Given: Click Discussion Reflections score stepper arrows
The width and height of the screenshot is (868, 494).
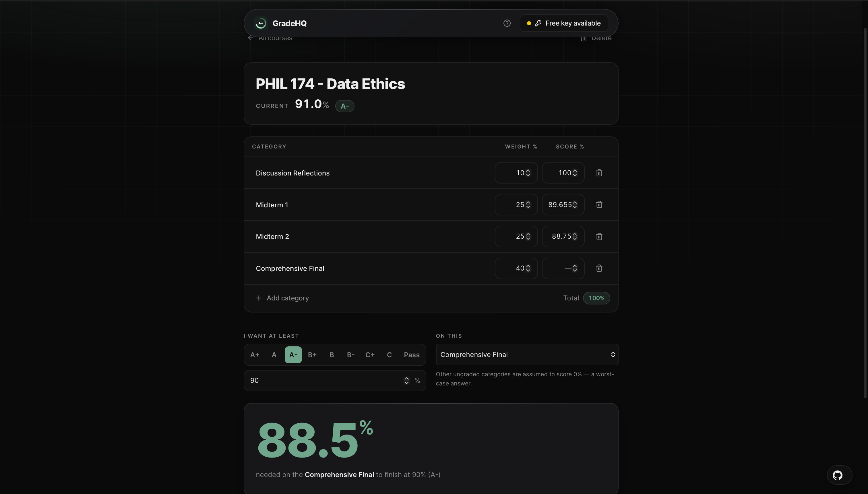Looking at the screenshot, I should [x=575, y=173].
